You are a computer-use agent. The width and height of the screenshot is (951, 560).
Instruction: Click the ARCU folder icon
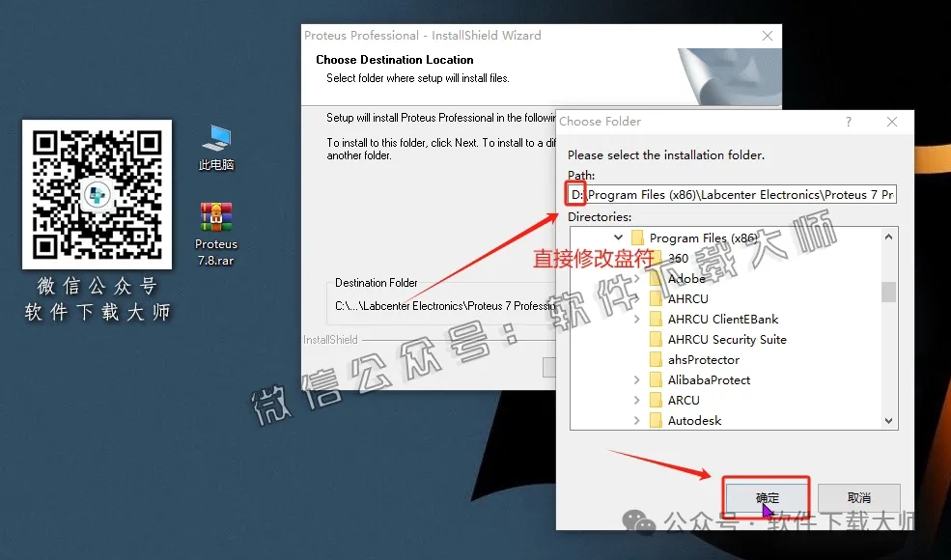point(656,400)
